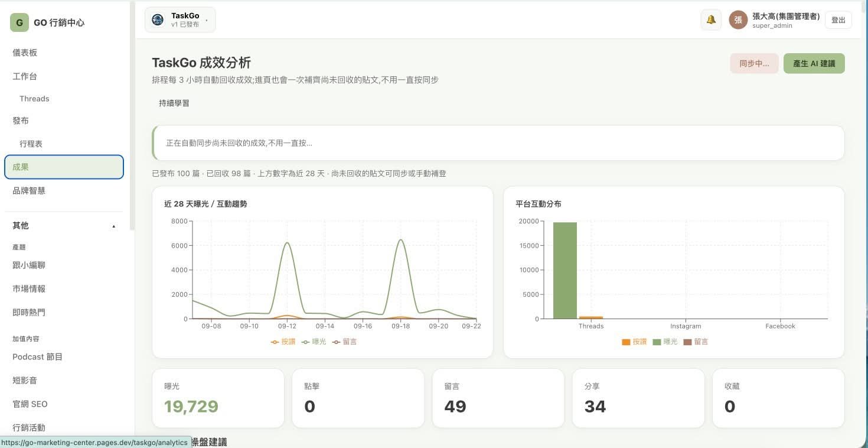The image size is (868, 448).
Task: Click the 產生 AI 建議 button
Action: click(814, 63)
